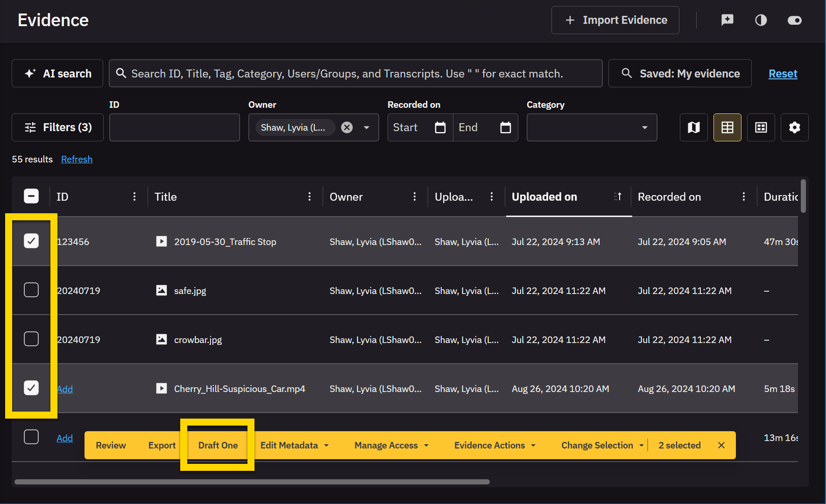Switch to the gallery card view

pos(761,127)
